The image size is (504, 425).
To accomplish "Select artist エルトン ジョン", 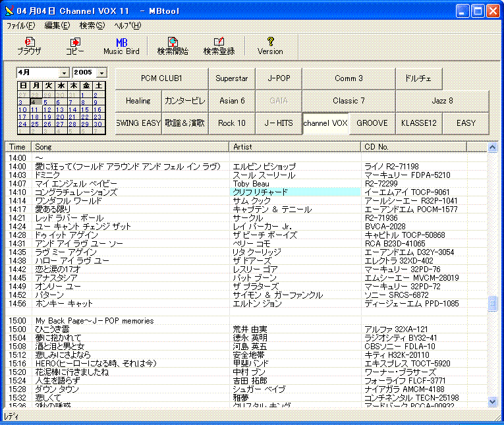I will (x=257, y=304).
